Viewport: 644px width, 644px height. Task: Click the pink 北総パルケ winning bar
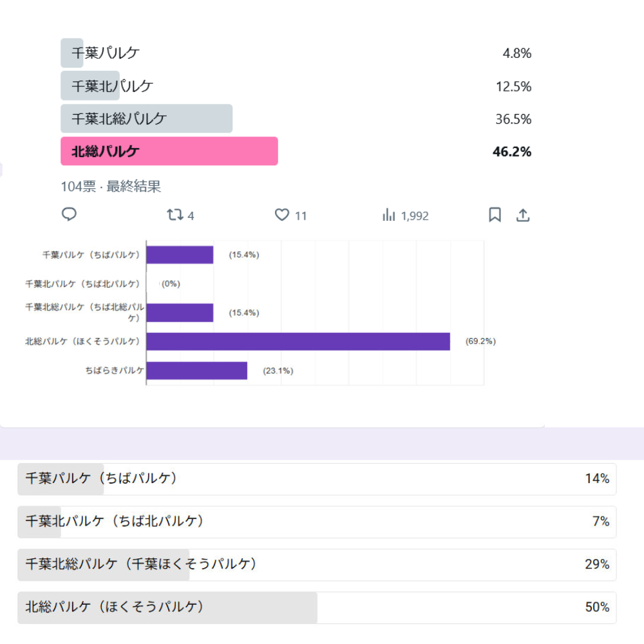click(x=169, y=151)
